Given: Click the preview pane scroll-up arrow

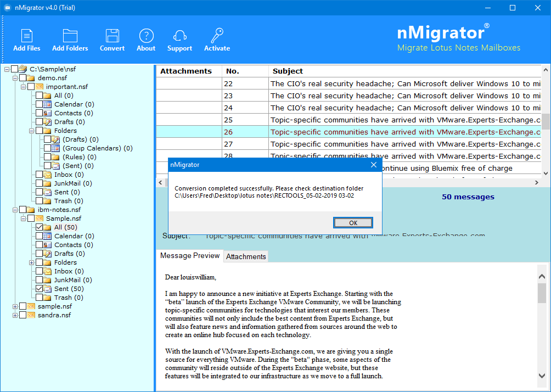Looking at the screenshot, I should [542, 277].
